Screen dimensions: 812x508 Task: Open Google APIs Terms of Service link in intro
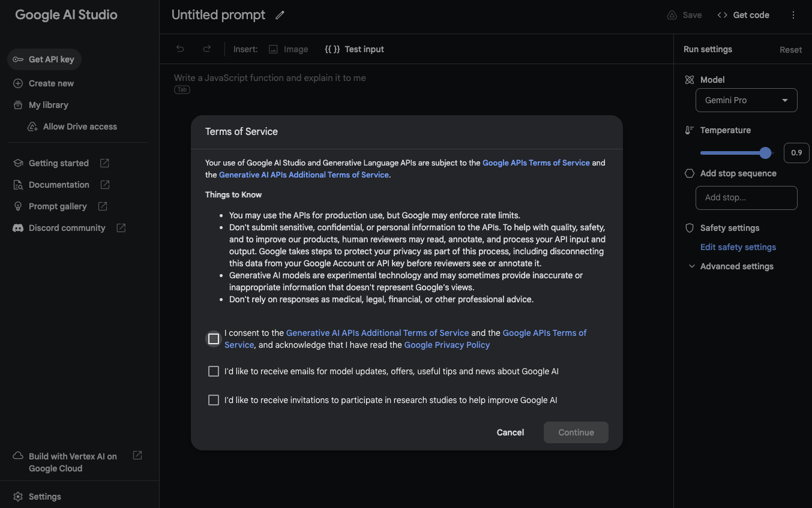(536, 163)
